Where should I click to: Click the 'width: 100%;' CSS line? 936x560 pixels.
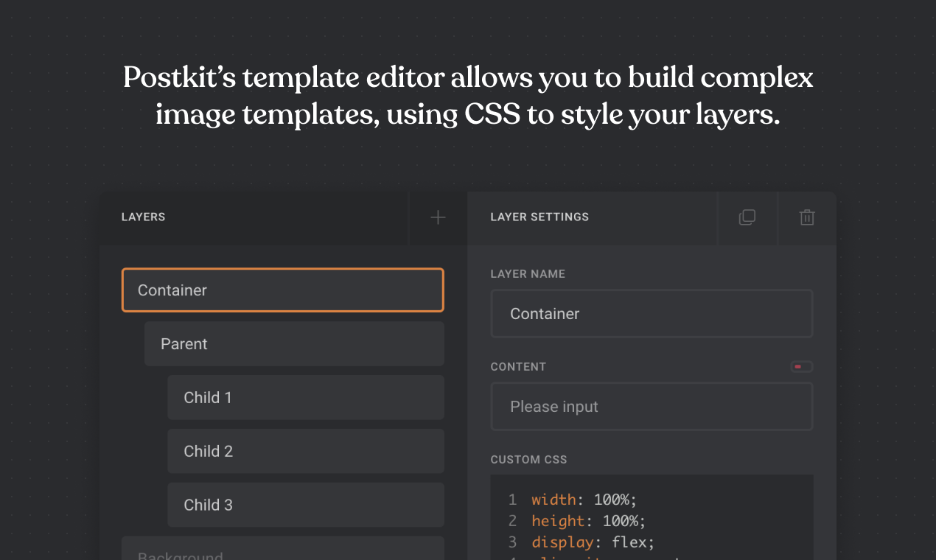[584, 500]
